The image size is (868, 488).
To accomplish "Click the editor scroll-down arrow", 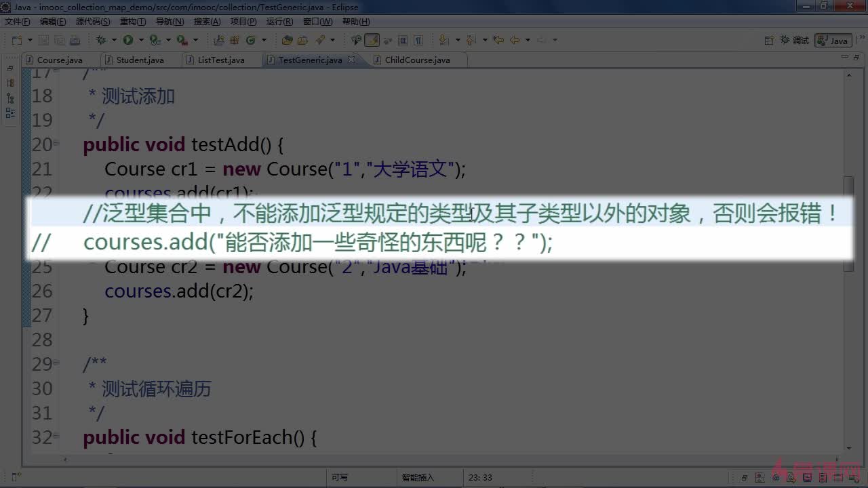I will [x=849, y=448].
